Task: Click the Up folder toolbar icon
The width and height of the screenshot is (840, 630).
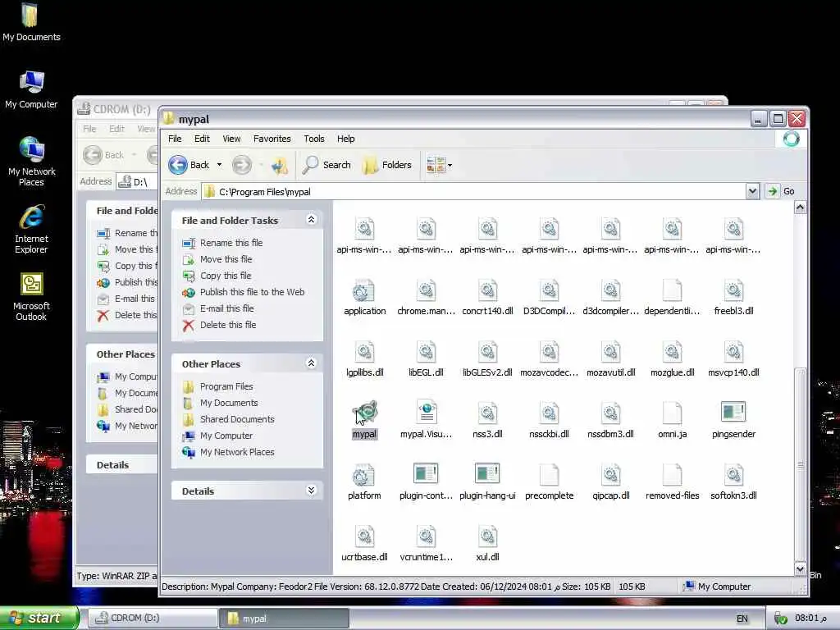Action: click(x=279, y=165)
